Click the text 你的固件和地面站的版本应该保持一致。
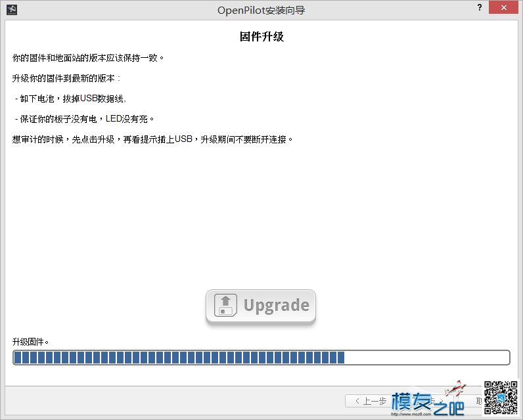Image resolution: width=523 pixels, height=420 pixels. [88, 58]
